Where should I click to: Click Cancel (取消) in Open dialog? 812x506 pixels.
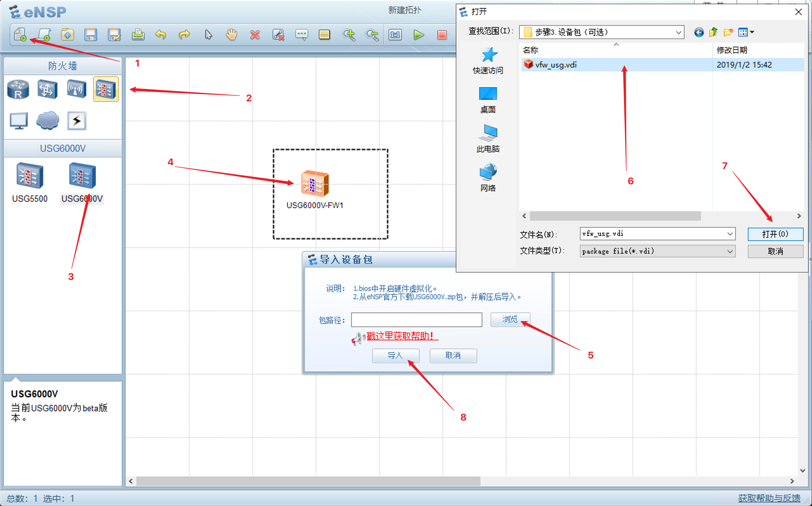pyautogui.click(x=776, y=251)
